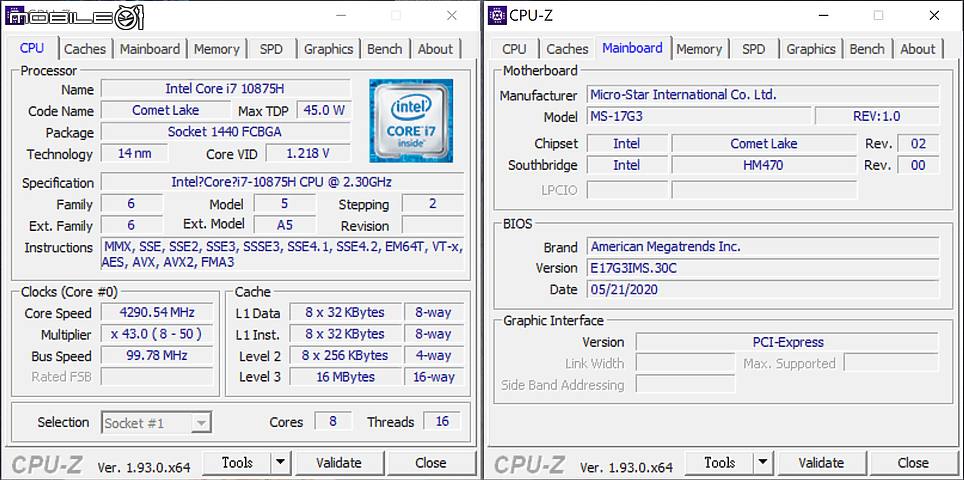
Task: Click Level 2 cache value 8 x 256 KBytes
Action: click(x=345, y=355)
